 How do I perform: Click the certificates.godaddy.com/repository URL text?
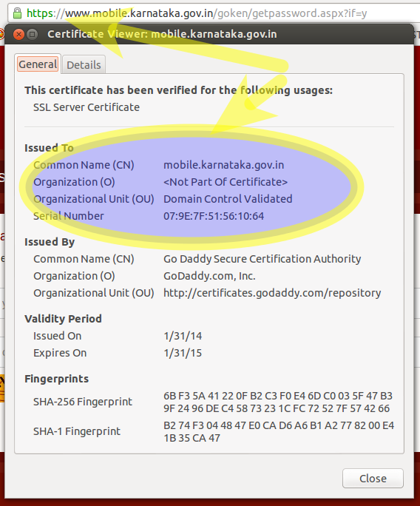tap(272, 293)
